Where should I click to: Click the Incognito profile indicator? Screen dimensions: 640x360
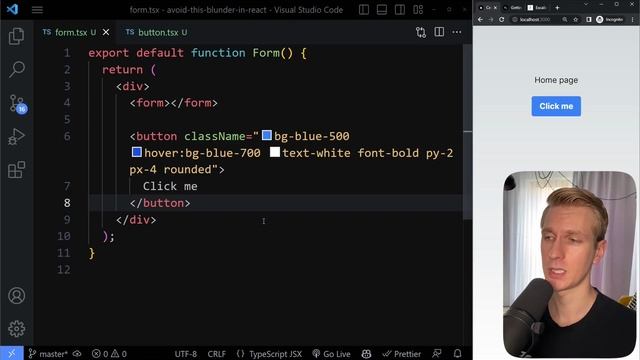[x=609, y=19]
